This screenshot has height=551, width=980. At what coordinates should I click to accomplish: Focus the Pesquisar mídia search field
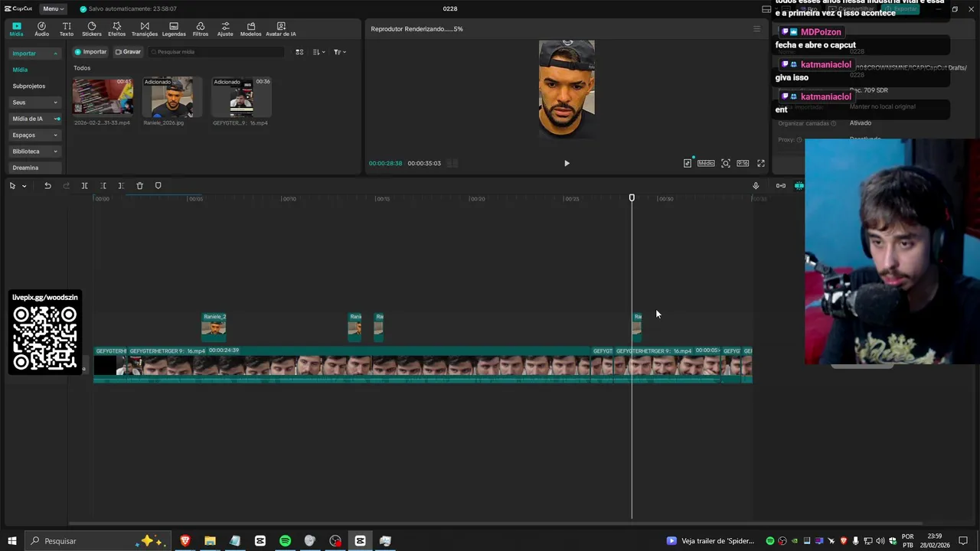click(x=217, y=52)
